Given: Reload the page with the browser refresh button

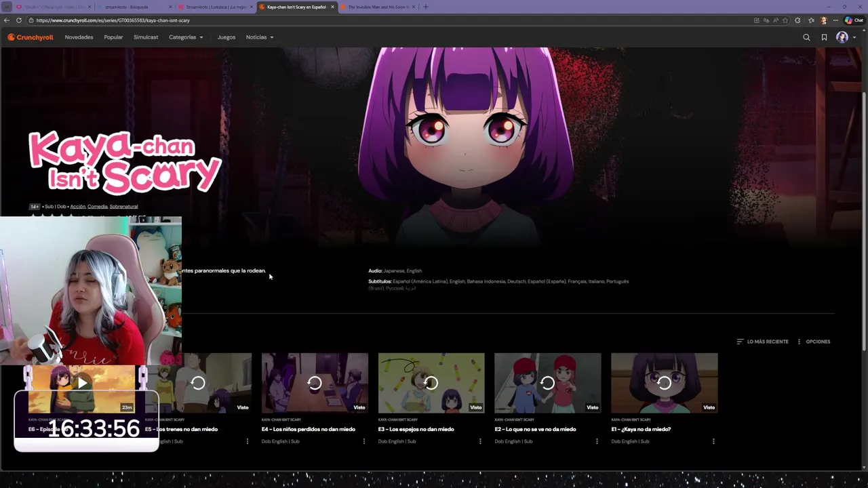Looking at the screenshot, I should pos(19,20).
